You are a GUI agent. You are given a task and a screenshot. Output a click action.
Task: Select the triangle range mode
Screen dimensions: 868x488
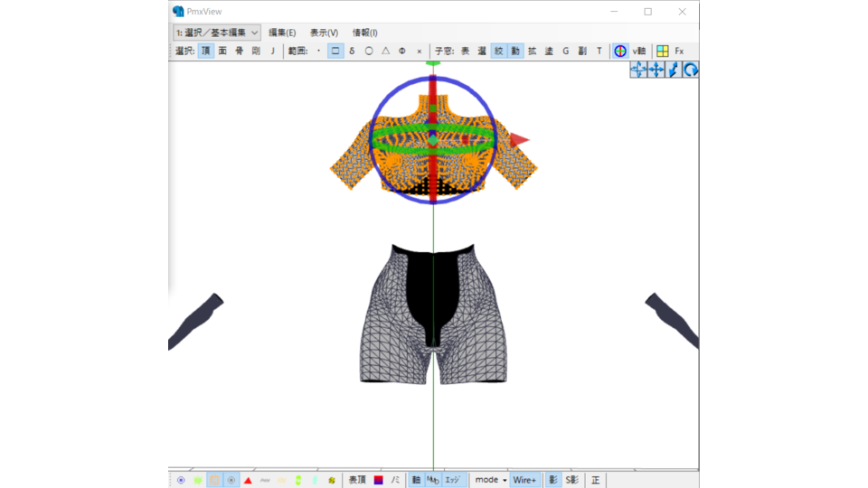coord(386,51)
